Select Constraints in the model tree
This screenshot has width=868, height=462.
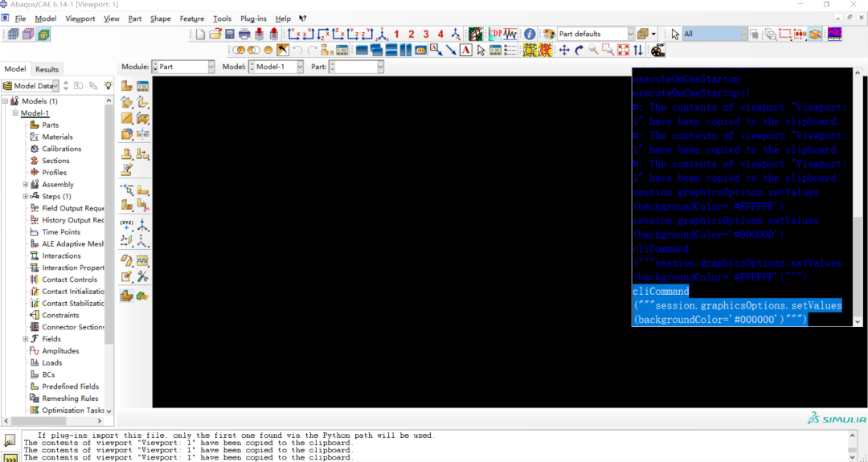coord(61,315)
